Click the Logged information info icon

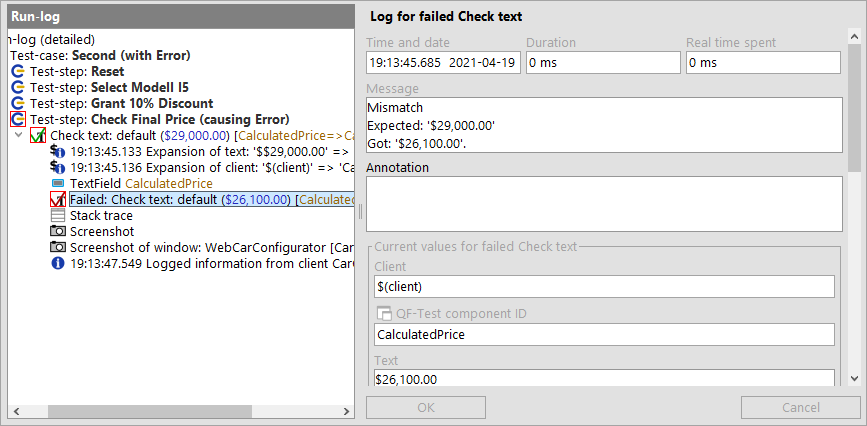[58, 263]
